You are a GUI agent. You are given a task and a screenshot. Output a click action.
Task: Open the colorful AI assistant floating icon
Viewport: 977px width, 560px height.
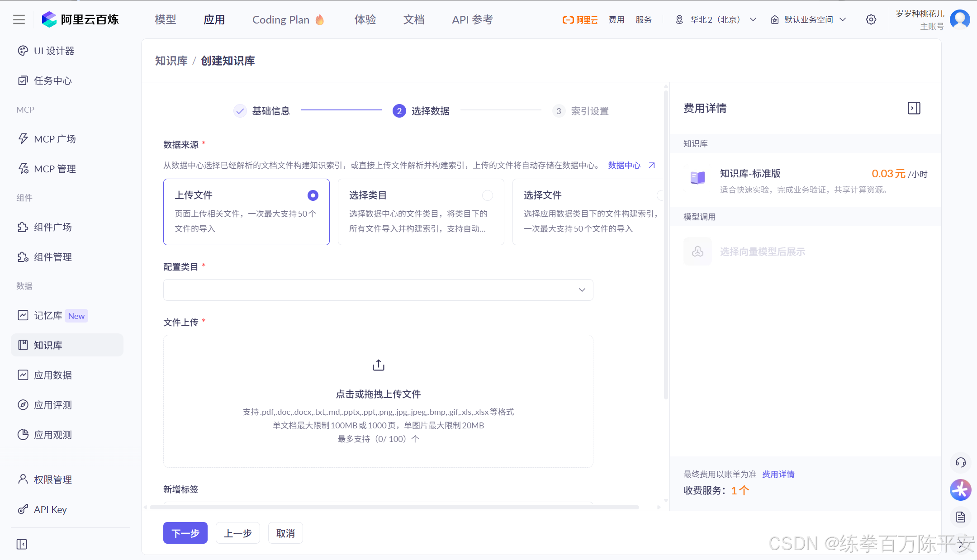coord(960,490)
